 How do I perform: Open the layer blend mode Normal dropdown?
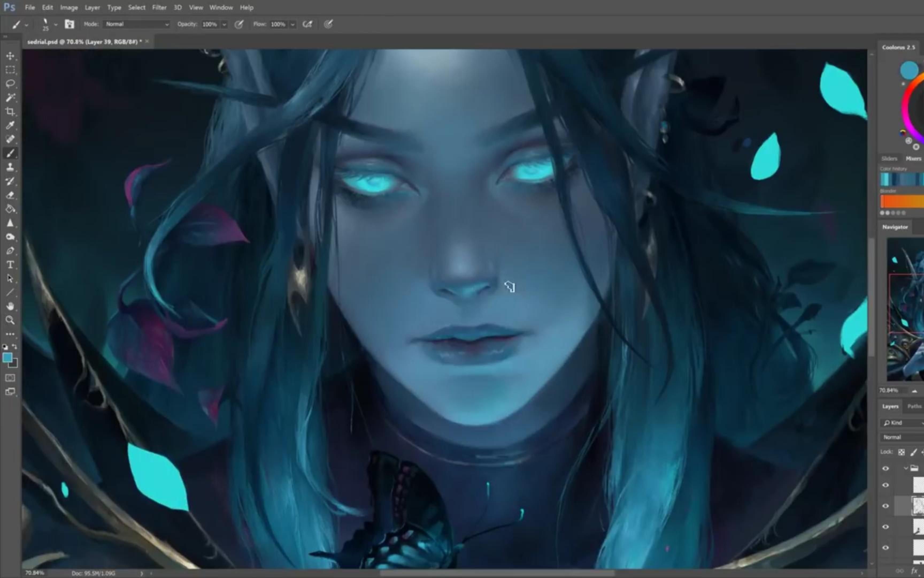coord(903,437)
